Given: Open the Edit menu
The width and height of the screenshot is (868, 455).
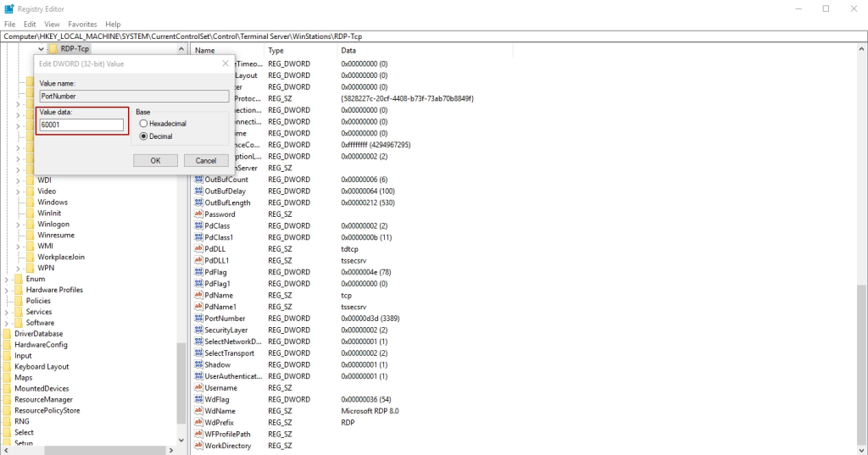Looking at the screenshot, I should pyautogui.click(x=30, y=25).
